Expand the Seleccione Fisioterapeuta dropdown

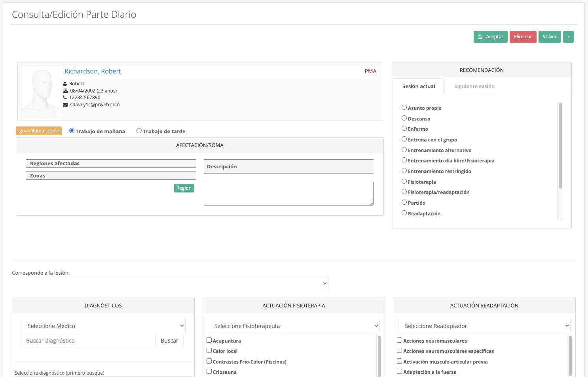pos(294,326)
